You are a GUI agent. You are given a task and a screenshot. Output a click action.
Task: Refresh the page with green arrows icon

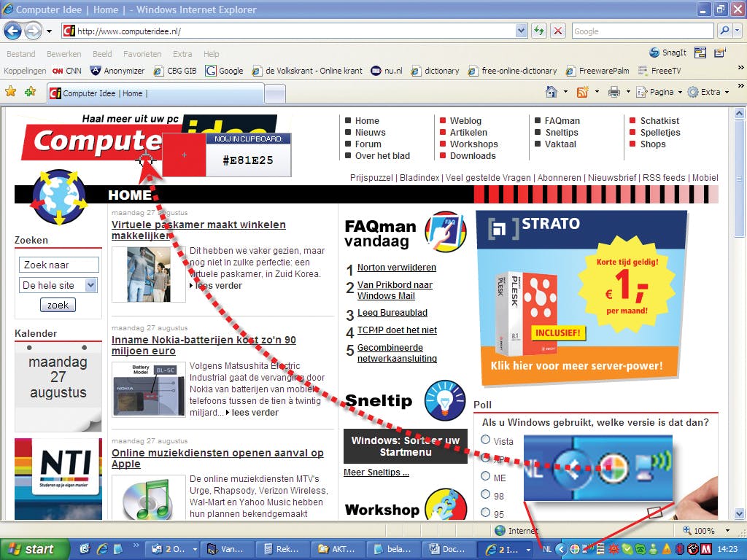pos(539,31)
